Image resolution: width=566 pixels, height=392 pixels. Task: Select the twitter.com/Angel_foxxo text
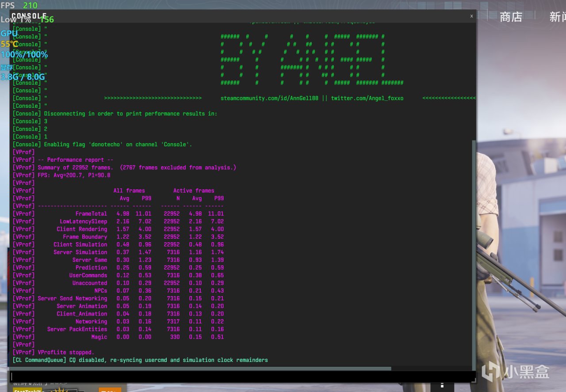pos(367,98)
